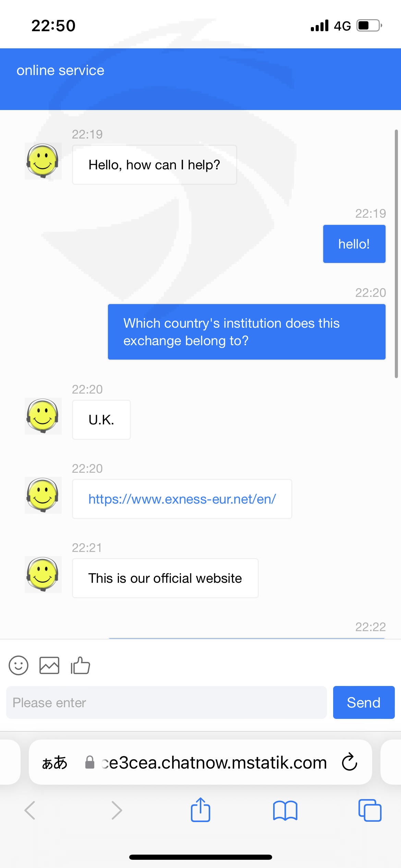Screen dimensions: 401x868
Task: Go back with Safari back arrow
Action: (30, 810)
